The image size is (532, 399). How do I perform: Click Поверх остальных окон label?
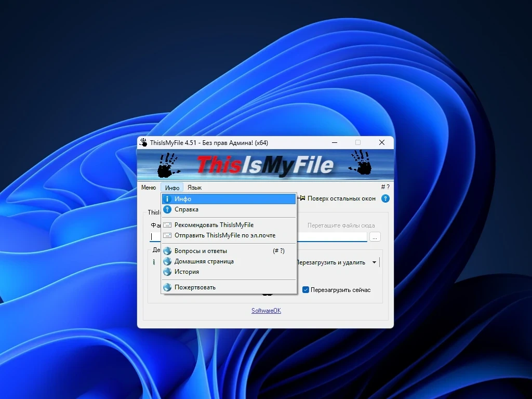[x=341, y=198]
